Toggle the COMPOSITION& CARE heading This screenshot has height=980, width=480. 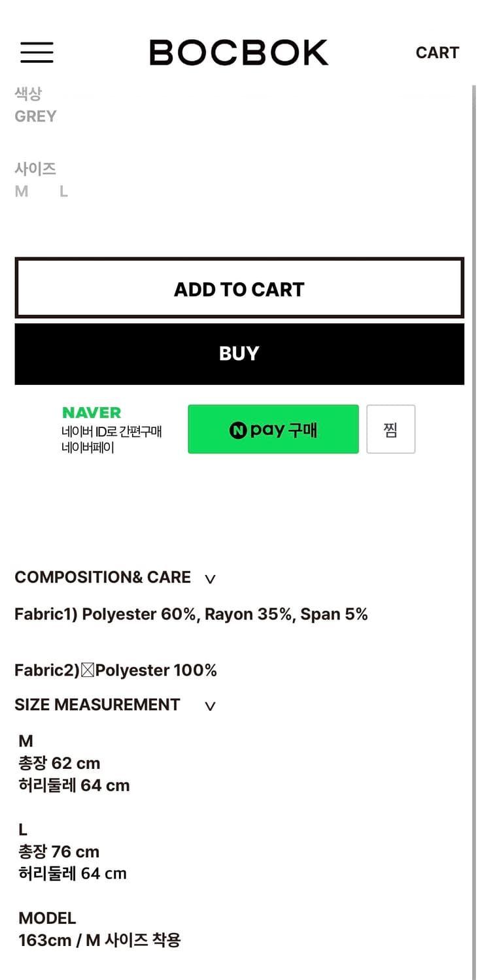pos(103,577)
